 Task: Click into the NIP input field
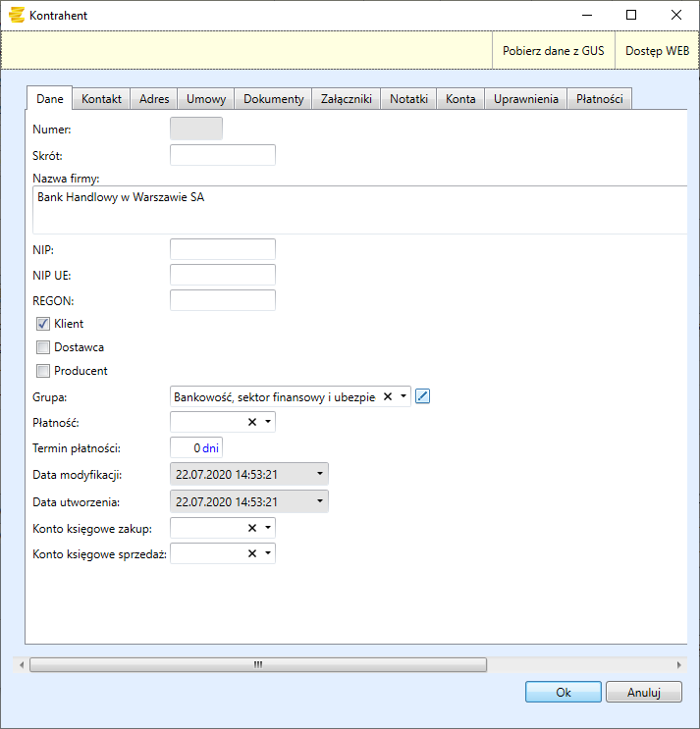pyautogui.click(x=223, y=249)
